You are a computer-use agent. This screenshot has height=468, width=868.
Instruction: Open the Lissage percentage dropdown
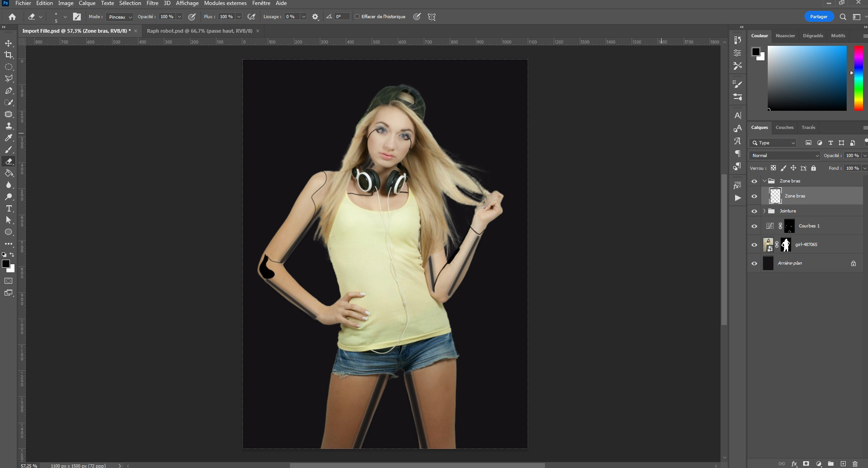(304, 17)
